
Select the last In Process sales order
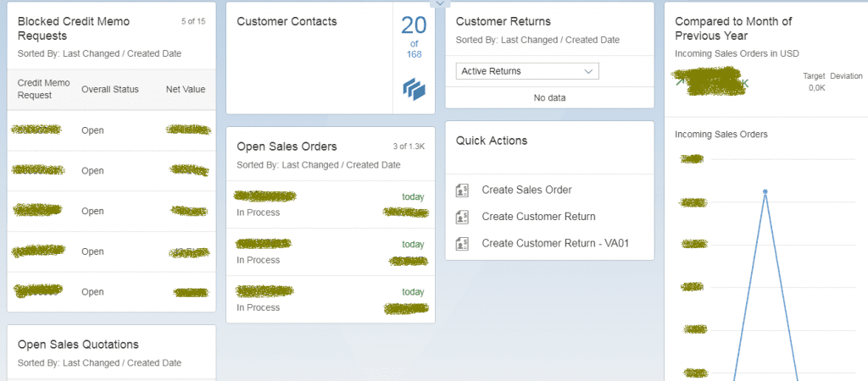(x=330, y=299)
